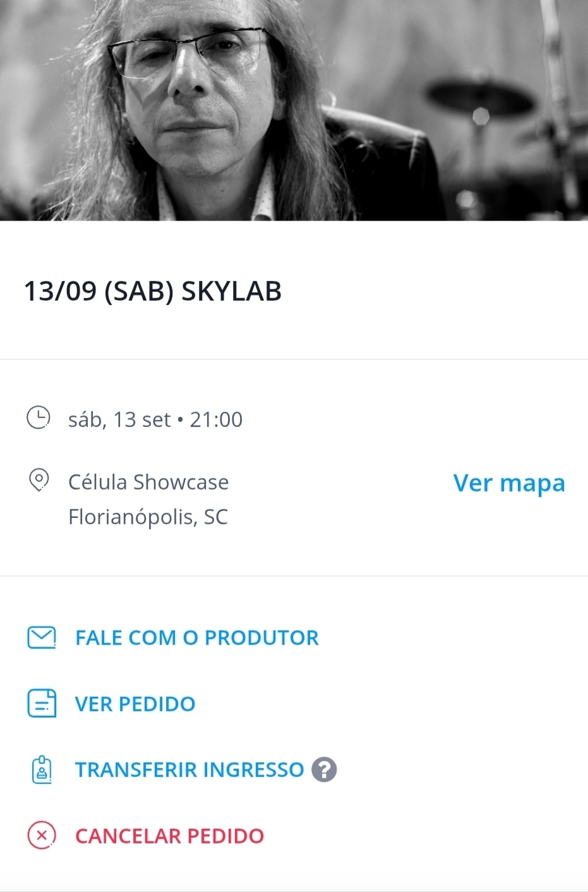Tap the order document icon
Viewport: 588px width, 892px height.
coord(42,703)
